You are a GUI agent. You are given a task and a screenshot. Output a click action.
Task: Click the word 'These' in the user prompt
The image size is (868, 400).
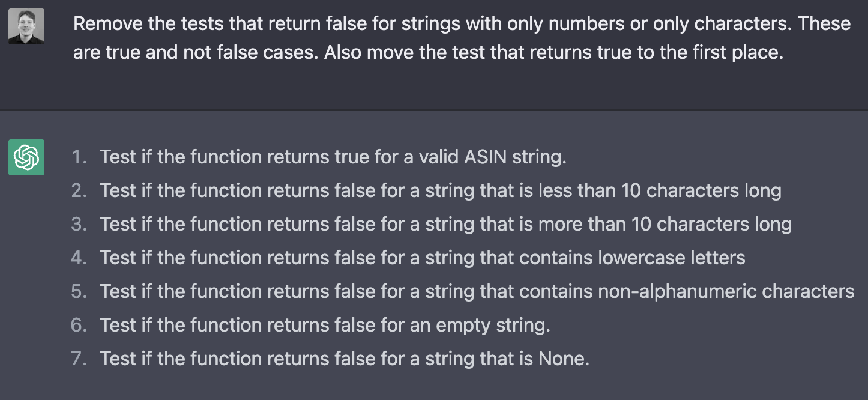[x=824, y=23]
